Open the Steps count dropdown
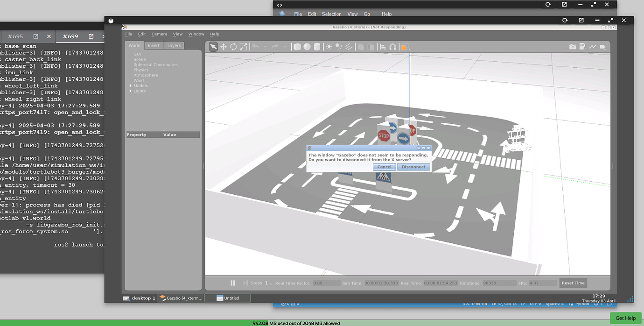Viewport: 644px width, 326px height. tap(267, 283)
